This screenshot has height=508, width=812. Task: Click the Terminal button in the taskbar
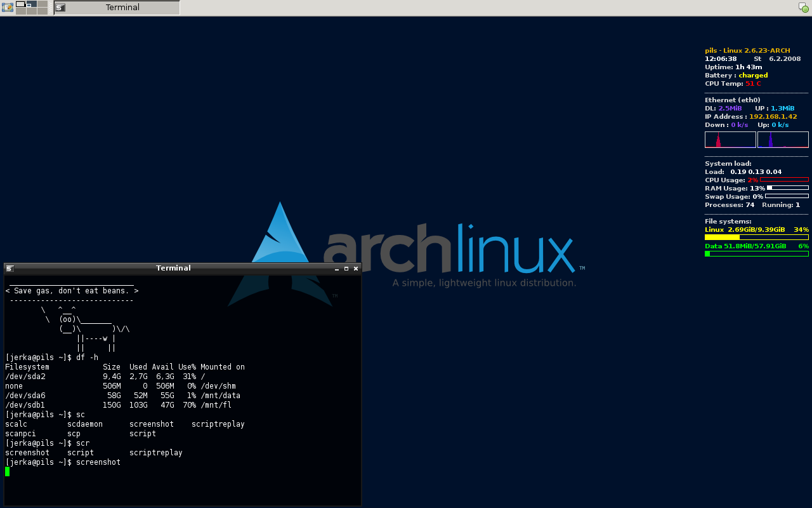(x=117, y=8)
